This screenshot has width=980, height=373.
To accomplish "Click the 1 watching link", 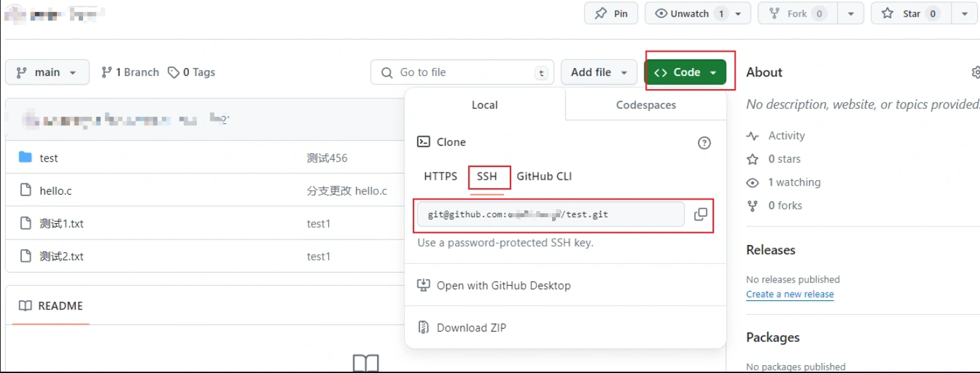I will (794, 182).
